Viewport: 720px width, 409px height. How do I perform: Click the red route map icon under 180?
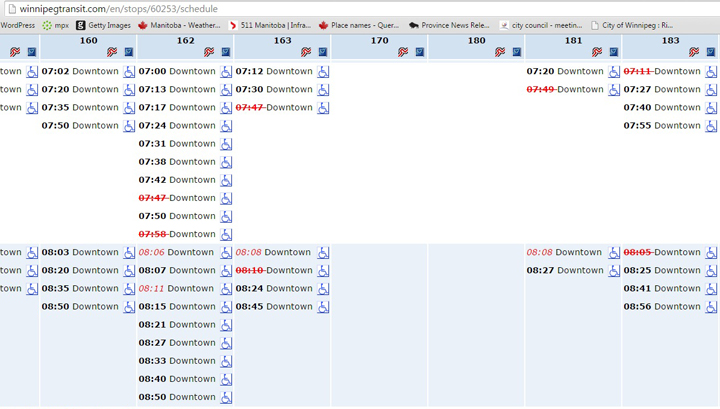[500, 52]
